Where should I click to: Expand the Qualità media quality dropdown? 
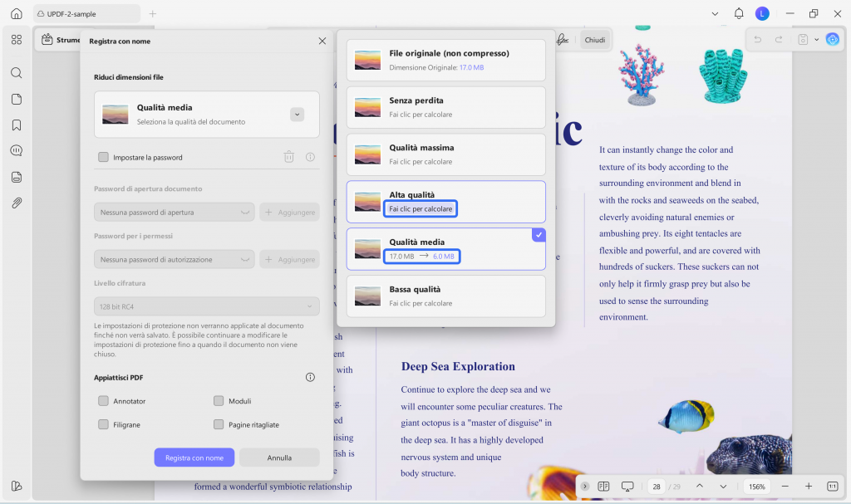pos(297,115)
